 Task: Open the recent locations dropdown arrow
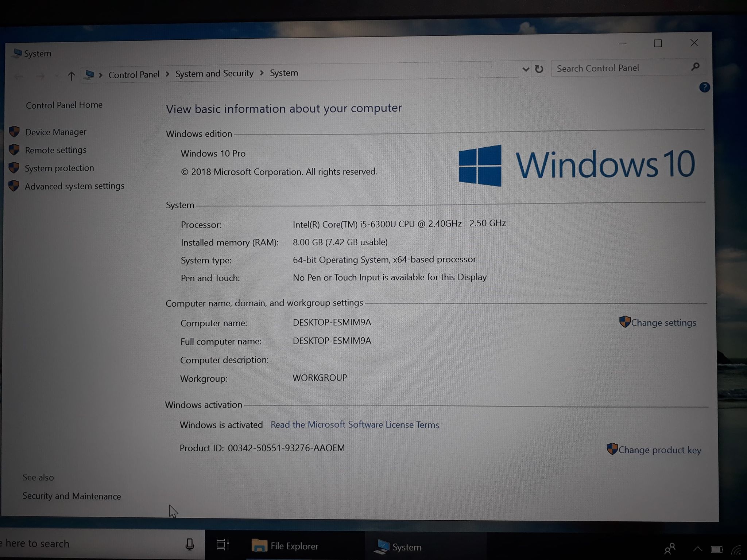(x=57, y=76)
